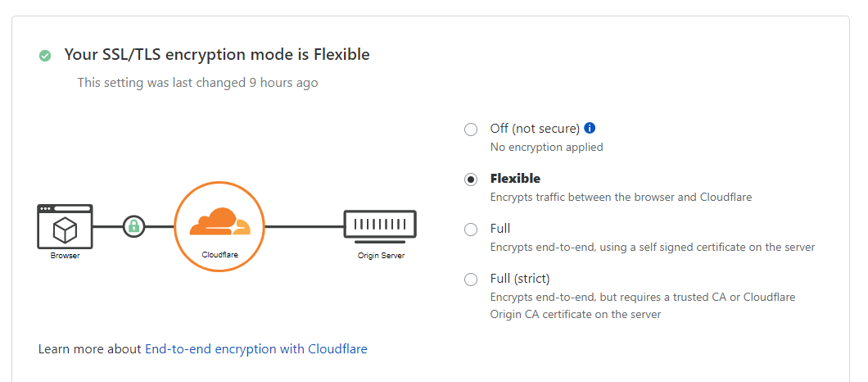Click the 'last changed 9 hours ago' text

[197, 83]
